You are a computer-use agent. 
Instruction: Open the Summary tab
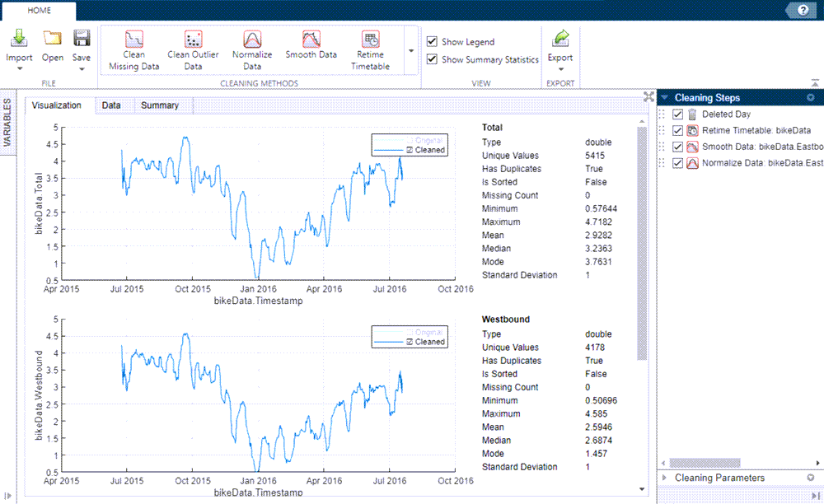click(x=161, y=105)
